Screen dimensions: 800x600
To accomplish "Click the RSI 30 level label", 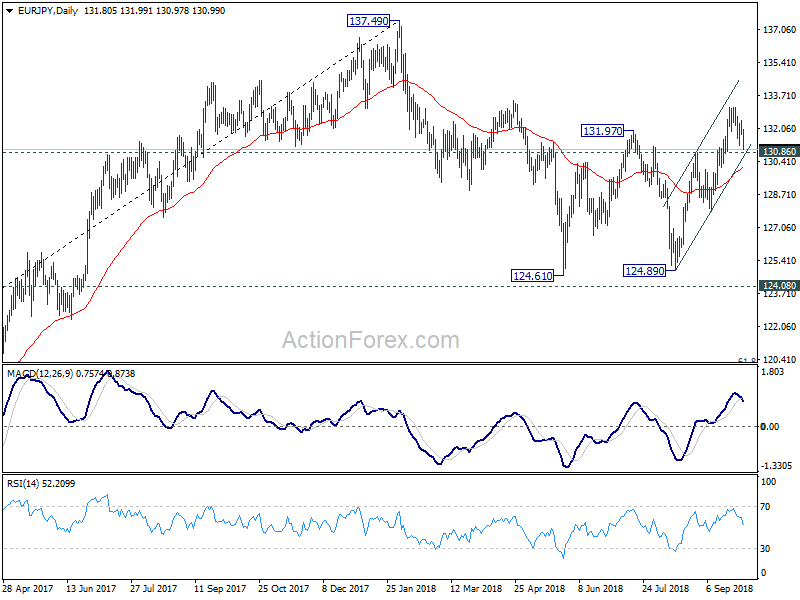I will [x=765, y=548].
